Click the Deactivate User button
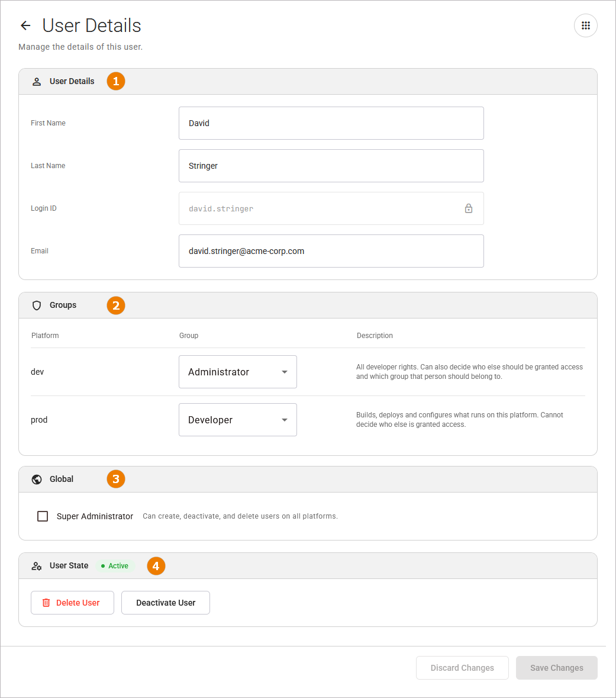This screenshot has height=698, width=616. click(166, 603)
